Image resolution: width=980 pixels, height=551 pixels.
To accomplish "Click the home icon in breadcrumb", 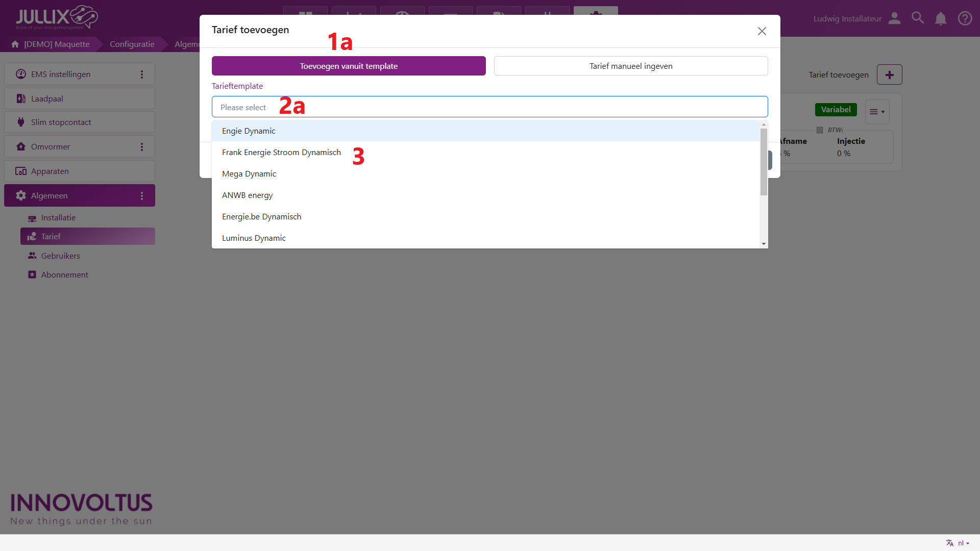I will 15,44.
